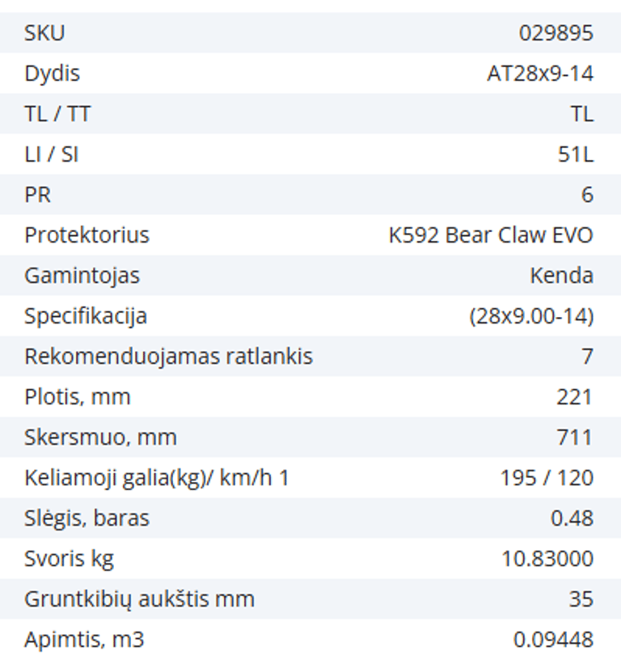Select the 'Rekomenduojamas ratlankis' label
Image resolution: width=621 pixels, height=672 pixels.
pyautogui.click(x=168, y=357)
